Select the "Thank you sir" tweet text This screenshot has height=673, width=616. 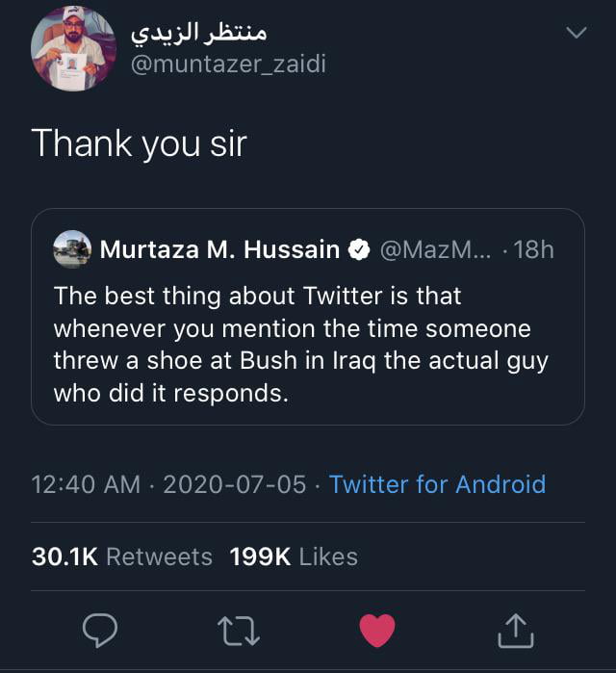[x=140, y=143]
